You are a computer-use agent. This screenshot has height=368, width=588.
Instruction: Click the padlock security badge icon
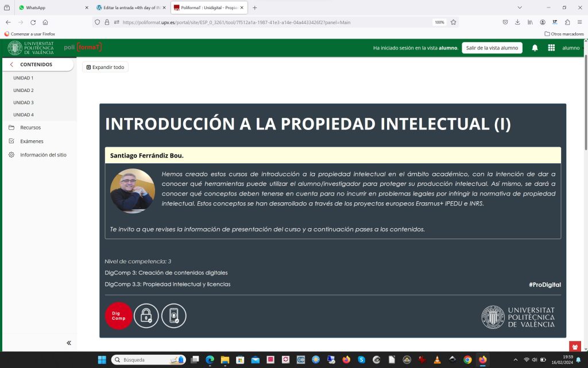(146, 316)
